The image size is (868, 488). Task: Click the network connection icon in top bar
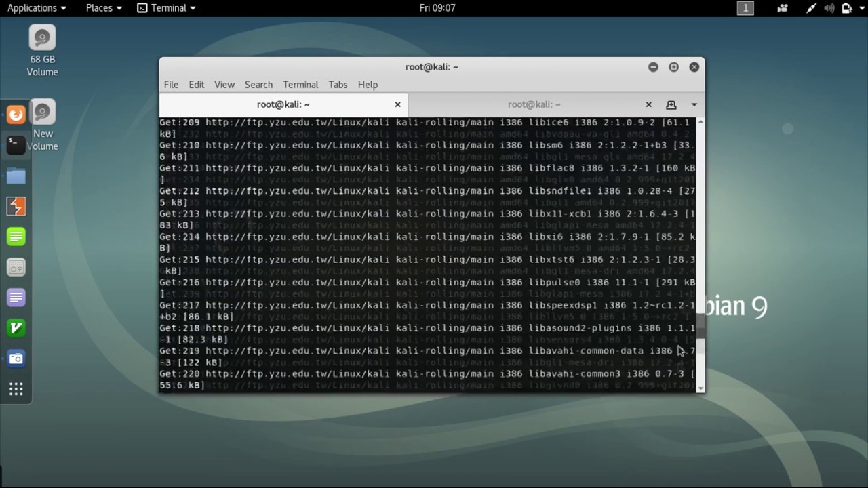[811, 8]
